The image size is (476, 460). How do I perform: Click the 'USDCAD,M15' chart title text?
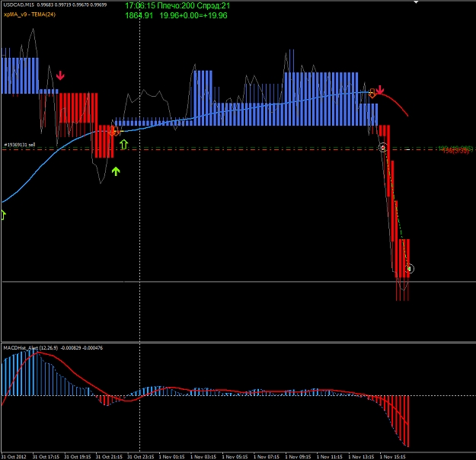(18, 5)
